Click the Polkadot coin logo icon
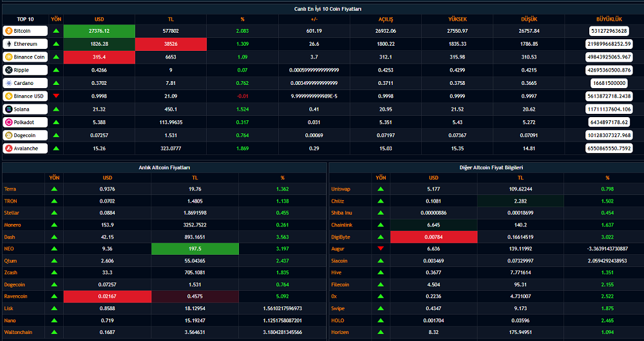Image resolution: width=644 pixels, height=341 pixels. pyautogui.click(x=8, y=122)
